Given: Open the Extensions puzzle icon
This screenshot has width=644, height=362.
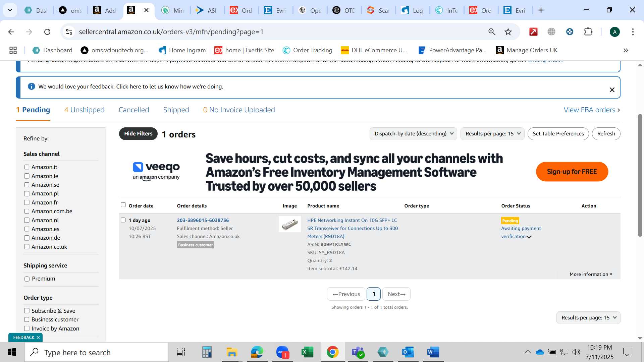Looking at the screenshot, I should pyautogui.click(x=588, y=32).
